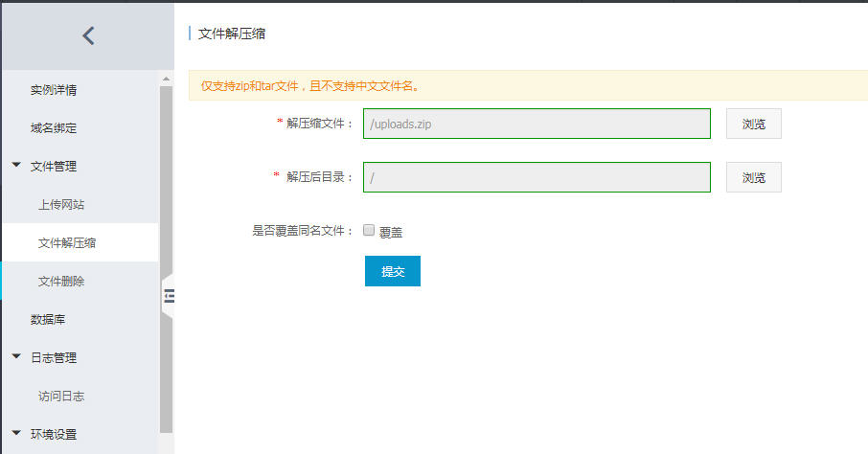The width and height of the screenshot is (868, 454).
Task: Click the sidebar scroll up arrow
Action: (166, 79)
